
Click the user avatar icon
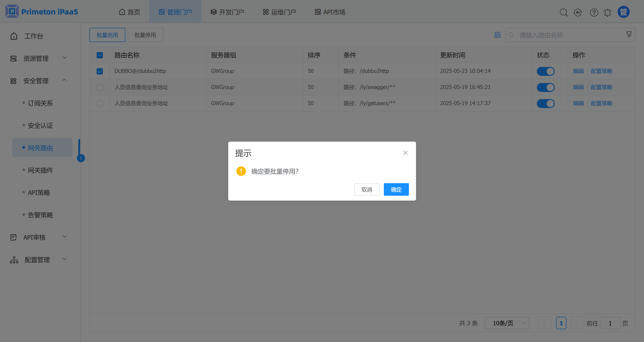pyautogui.click(x=623, y=12)
